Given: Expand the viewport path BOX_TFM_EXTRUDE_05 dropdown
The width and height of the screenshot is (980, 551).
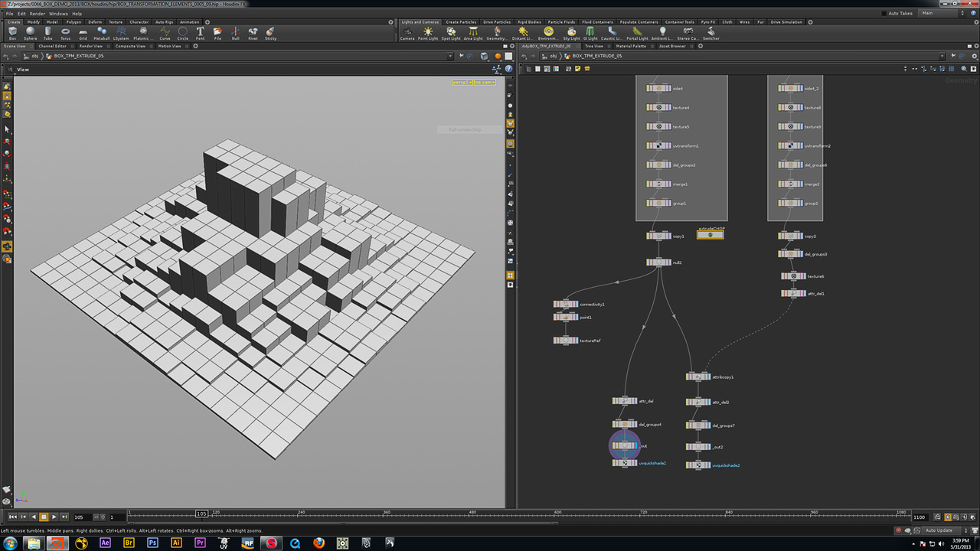Looking at the screenshot, I should tap(451, 56).
